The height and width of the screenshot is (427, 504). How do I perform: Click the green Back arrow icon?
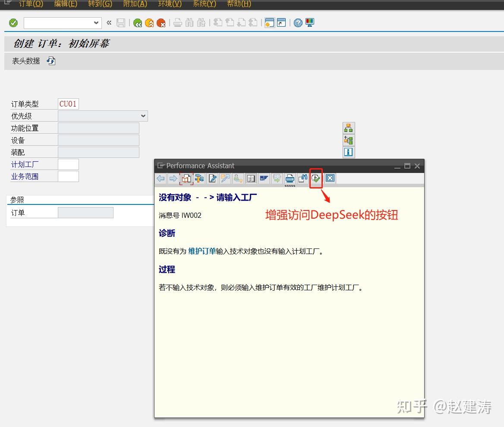click(138, 22)
